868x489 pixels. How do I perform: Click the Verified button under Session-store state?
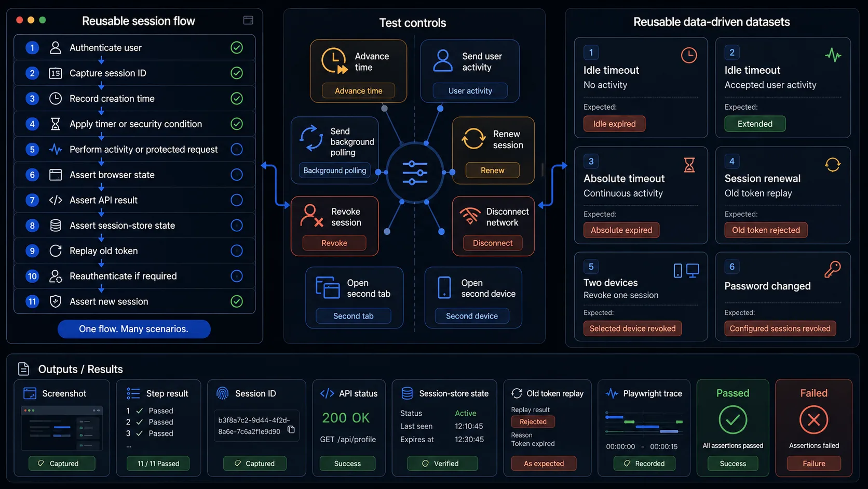click(x=442, y=464)
